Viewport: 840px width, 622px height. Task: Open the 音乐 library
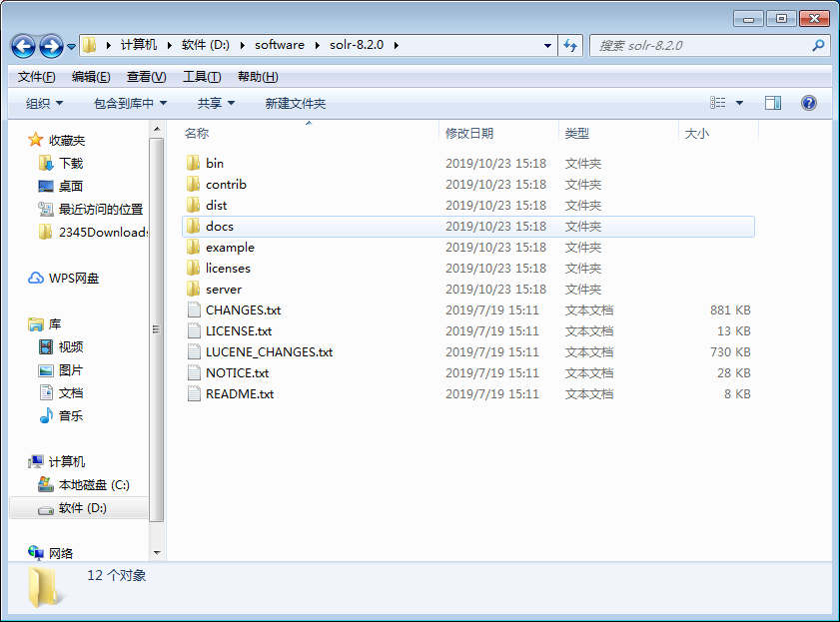(71, 416)
